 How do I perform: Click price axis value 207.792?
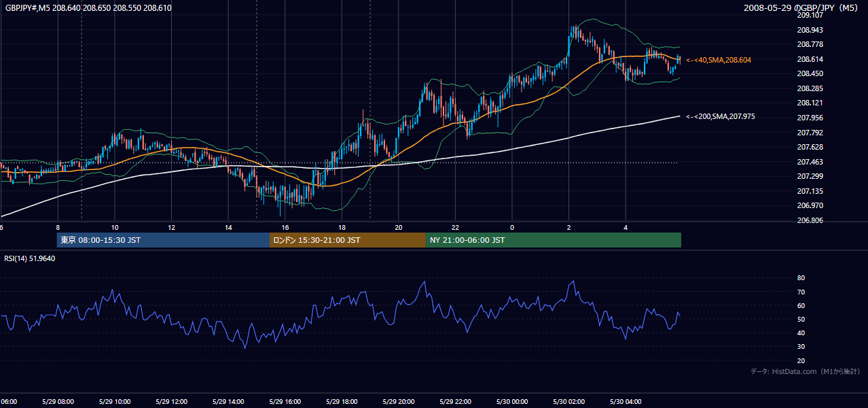point(810,132)
